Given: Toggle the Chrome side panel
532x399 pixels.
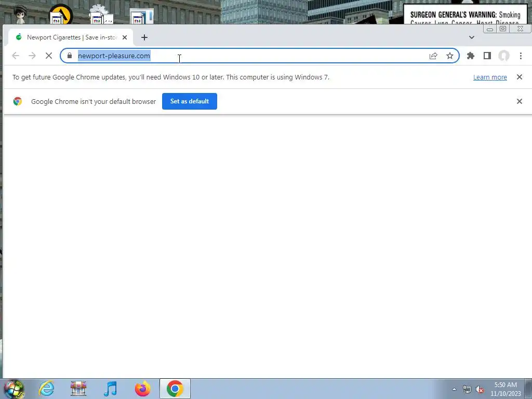Looking at the screenshot, I should click(487, 56).
